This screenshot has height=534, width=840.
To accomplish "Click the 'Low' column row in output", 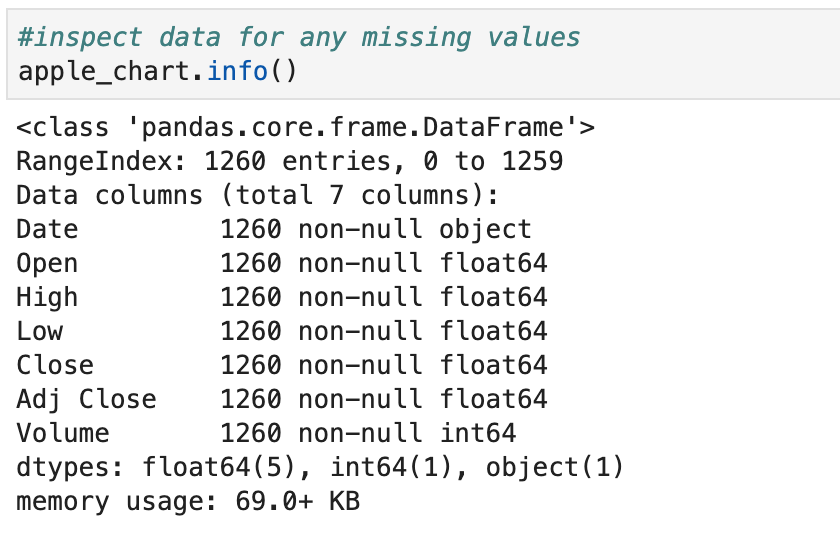I will point(282,332).
